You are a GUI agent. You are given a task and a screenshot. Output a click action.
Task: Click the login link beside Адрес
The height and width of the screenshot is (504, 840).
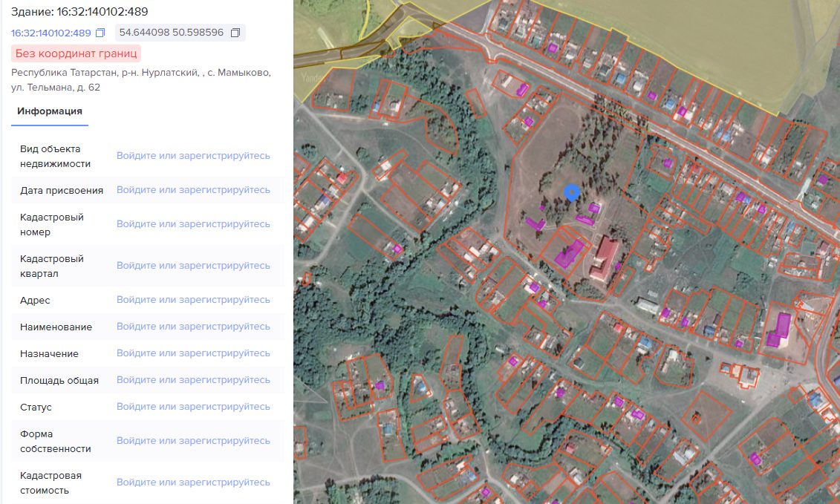pyautogui.click(x=193, y=300)
